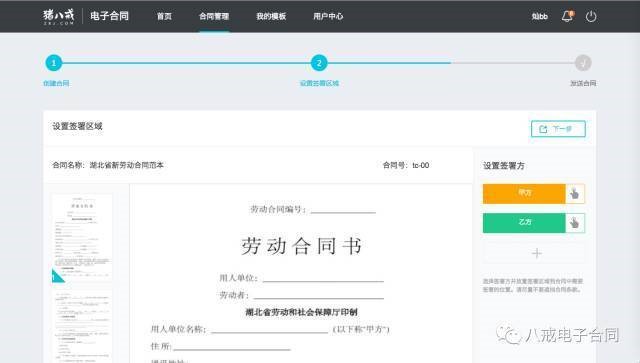The image size is (640, 363).
Task: Open the 合同管理 tab
Action: [x=214, y=16]
